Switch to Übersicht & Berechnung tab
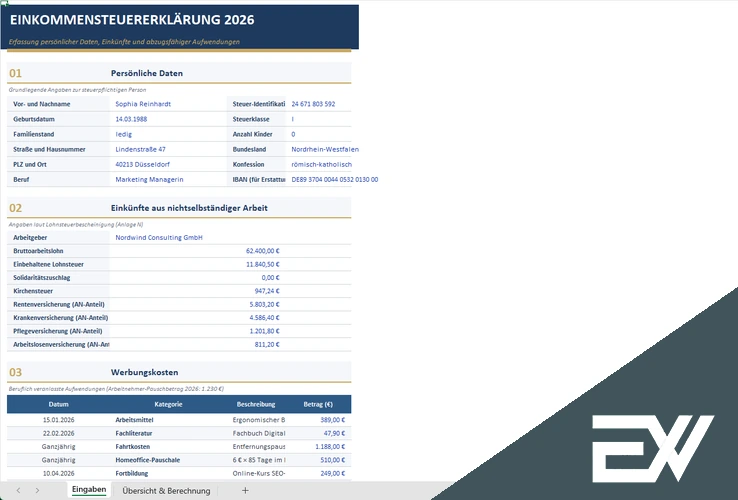The height and width of the screenshot is (500, 738). pyautogui.click(x=166, y=491)
